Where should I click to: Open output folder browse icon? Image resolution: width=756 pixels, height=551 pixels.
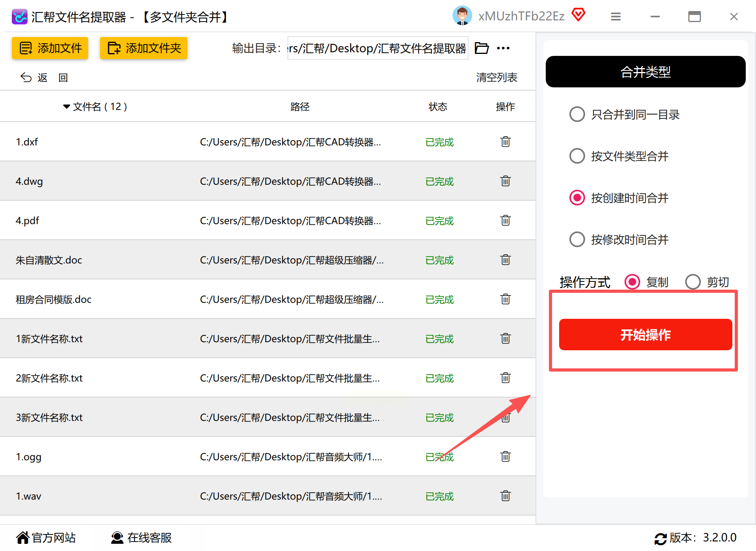[482, 48]
